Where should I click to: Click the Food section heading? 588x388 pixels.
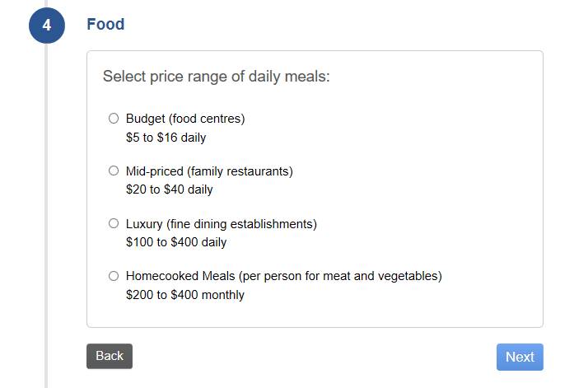(105, 25)
